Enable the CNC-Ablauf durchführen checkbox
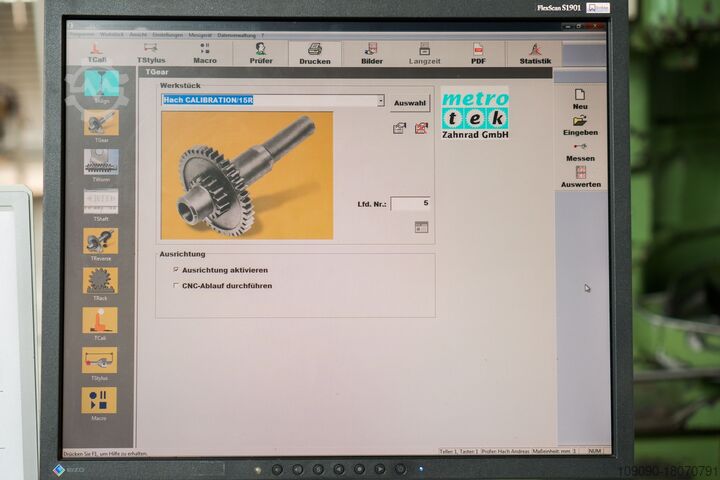Image resolution: width=720 pixels, height=480 pixels. (x=177, y=286)
